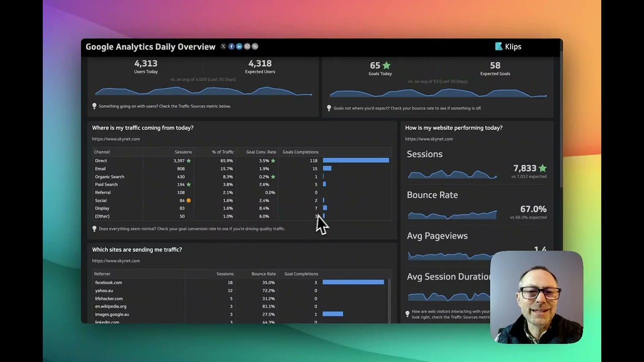Click lightbulb tip icon under users chart
Screen dimensions: 644x362
(x=94, y=106)
